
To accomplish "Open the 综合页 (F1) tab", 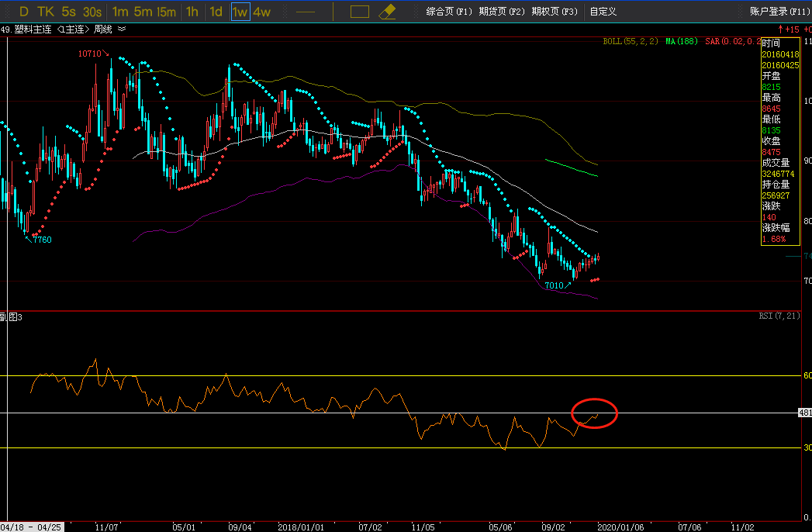I will click(x=449, y=12).
